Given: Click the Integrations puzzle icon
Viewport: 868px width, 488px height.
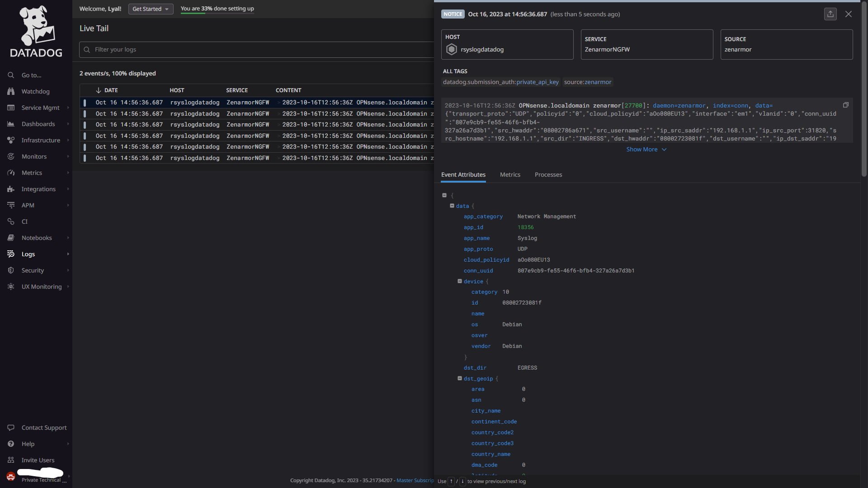Looking at the screenshot, I should 11,189.
